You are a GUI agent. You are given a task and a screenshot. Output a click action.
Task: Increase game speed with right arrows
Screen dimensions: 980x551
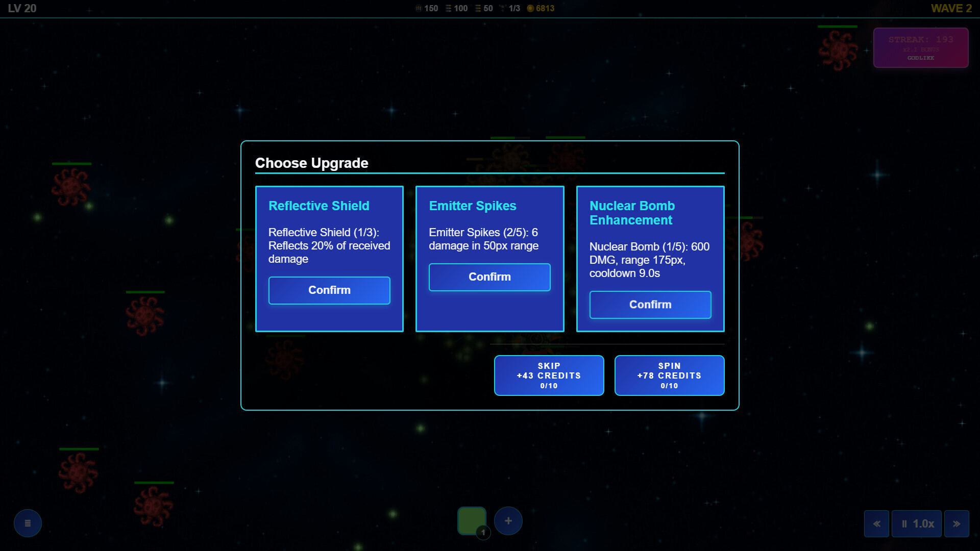coord(956,523)
